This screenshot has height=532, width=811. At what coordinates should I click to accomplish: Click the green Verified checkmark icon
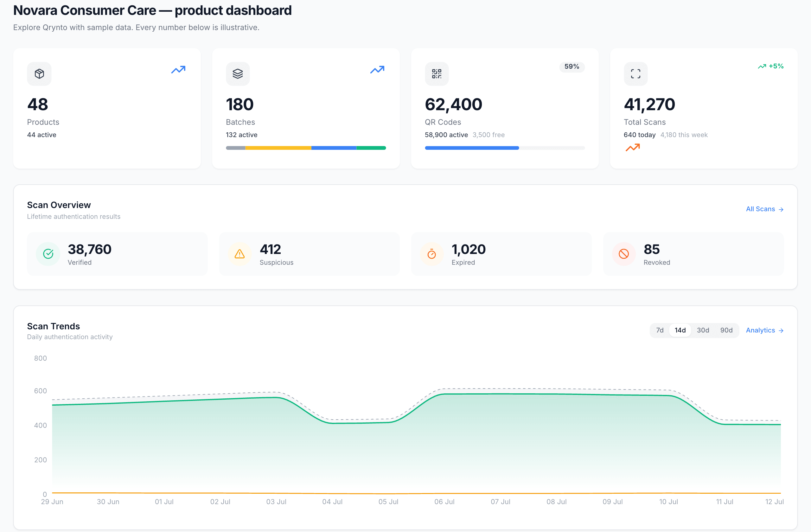[48, 254]
